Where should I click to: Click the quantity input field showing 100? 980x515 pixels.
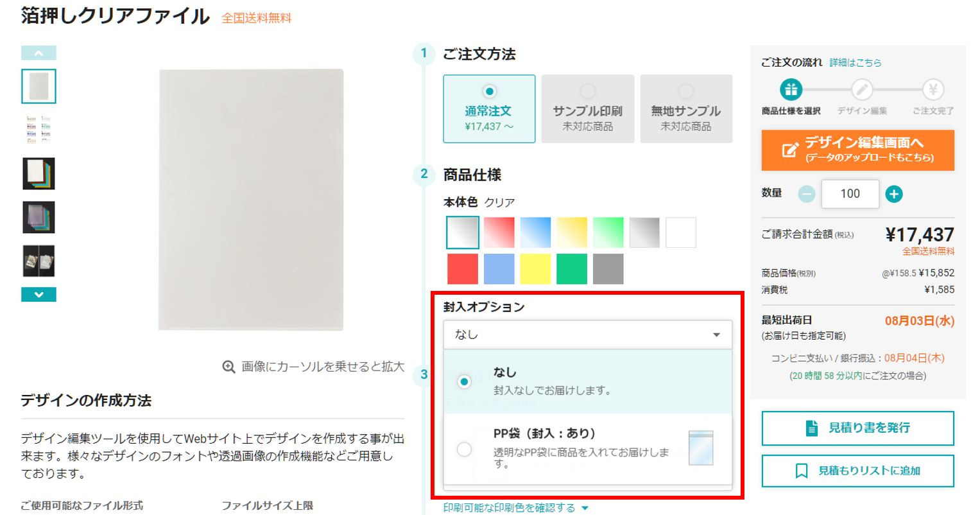tap(850, 194)
